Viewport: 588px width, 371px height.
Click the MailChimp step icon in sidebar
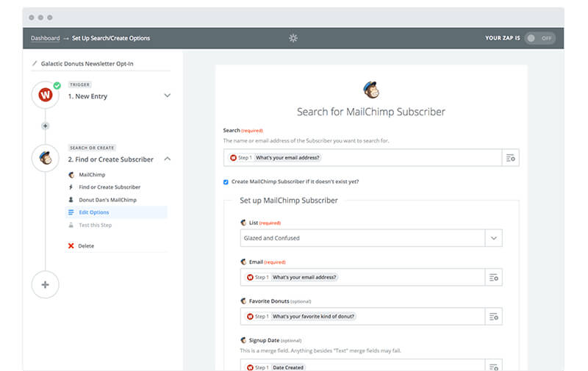(x=46, y=158)
